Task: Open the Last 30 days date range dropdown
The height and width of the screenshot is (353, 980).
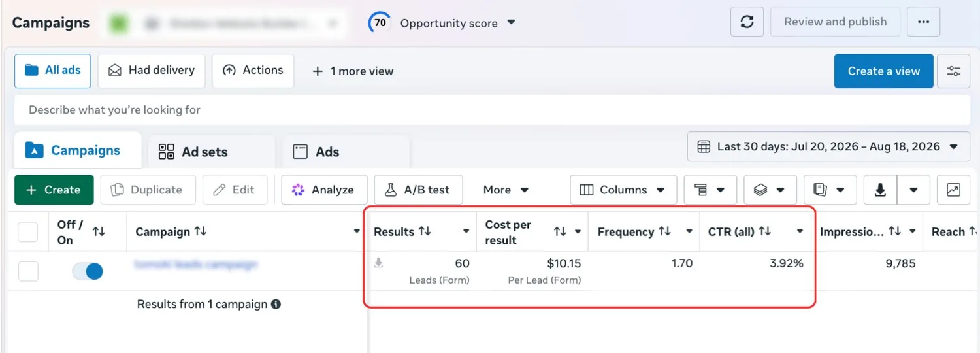Action: pyautogui.click(x=828, y=146)
